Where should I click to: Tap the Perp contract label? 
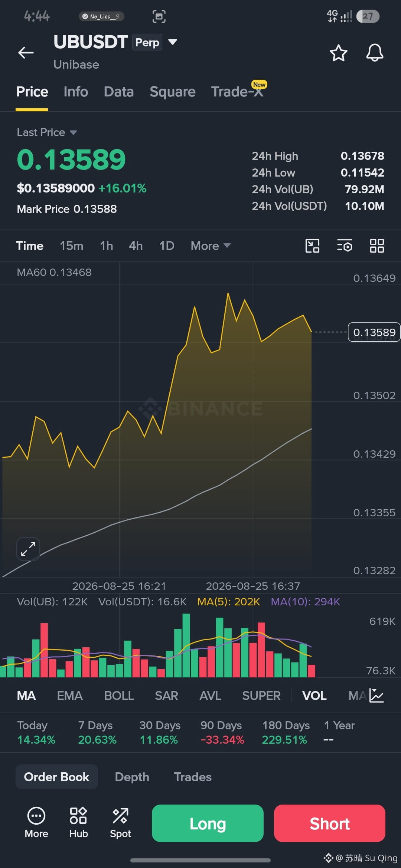click(147, 42)
